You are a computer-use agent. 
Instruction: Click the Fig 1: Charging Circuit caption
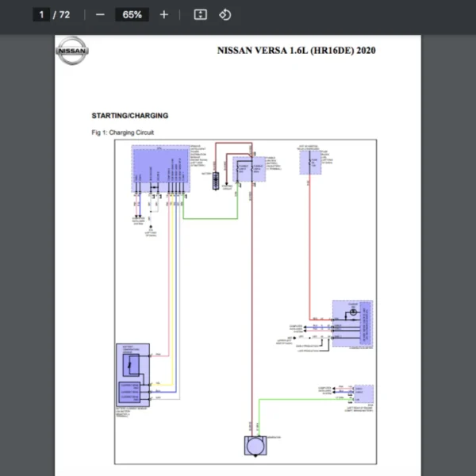tap(122, 132)
